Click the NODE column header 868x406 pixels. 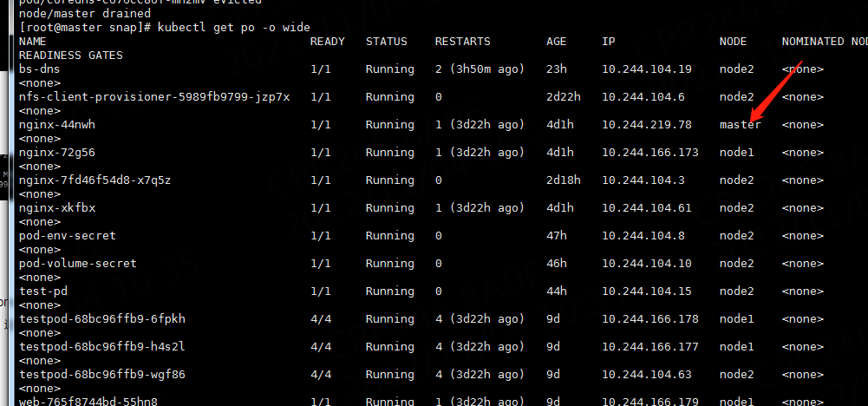pos(733,42)
